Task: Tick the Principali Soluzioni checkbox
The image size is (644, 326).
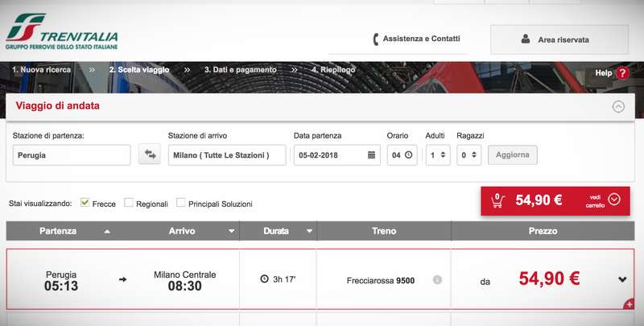Action: coord(181,204)
